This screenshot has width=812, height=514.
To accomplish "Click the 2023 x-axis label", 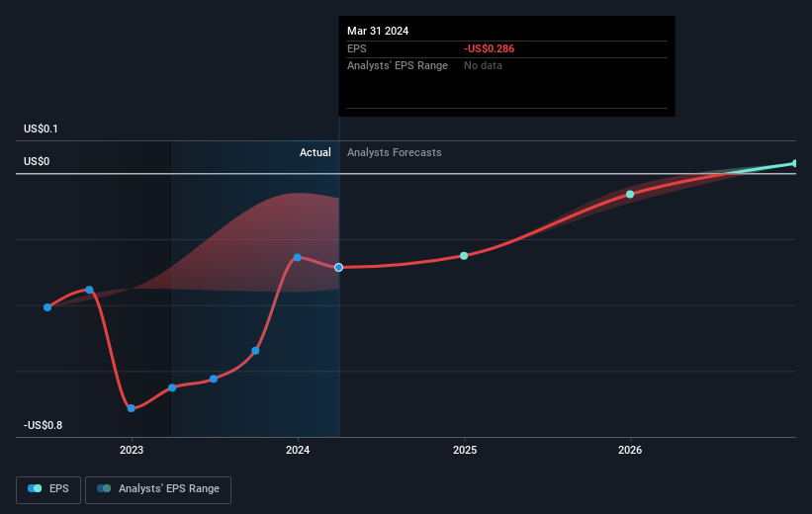I will [132, 450].
